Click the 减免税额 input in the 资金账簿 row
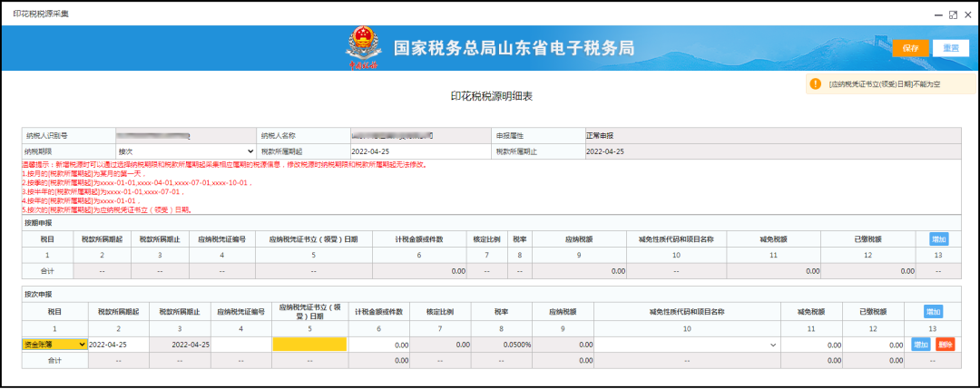Screen dimensions: 980x389 pyautogui.click(x=812, y=344)
